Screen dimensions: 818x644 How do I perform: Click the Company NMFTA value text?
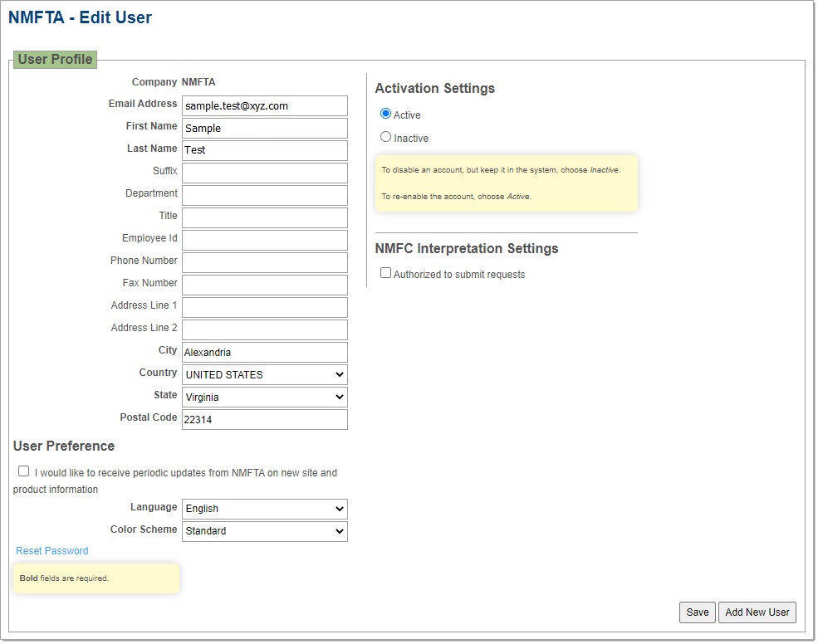click(198, 82)
